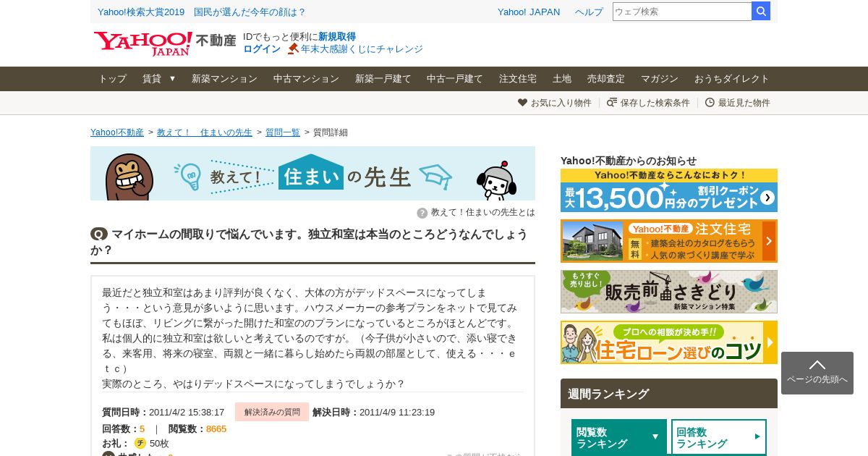868x456 pixels.
Task: Click the Yahoo! JAPAN top link
Action: tap(529, 12)
